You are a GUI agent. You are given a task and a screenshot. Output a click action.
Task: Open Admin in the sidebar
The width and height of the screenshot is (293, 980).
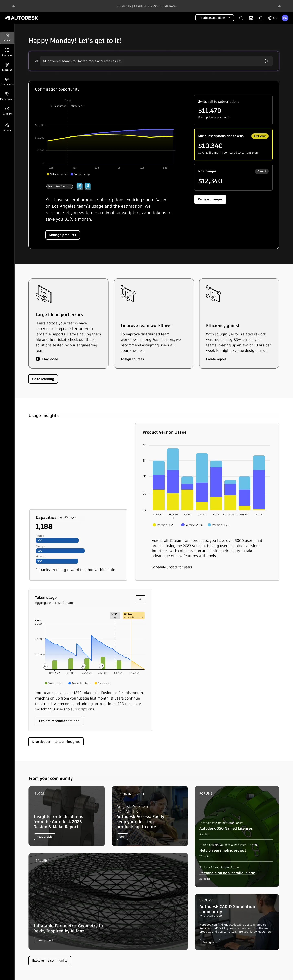pyautogui.click(x=7, y=127)
